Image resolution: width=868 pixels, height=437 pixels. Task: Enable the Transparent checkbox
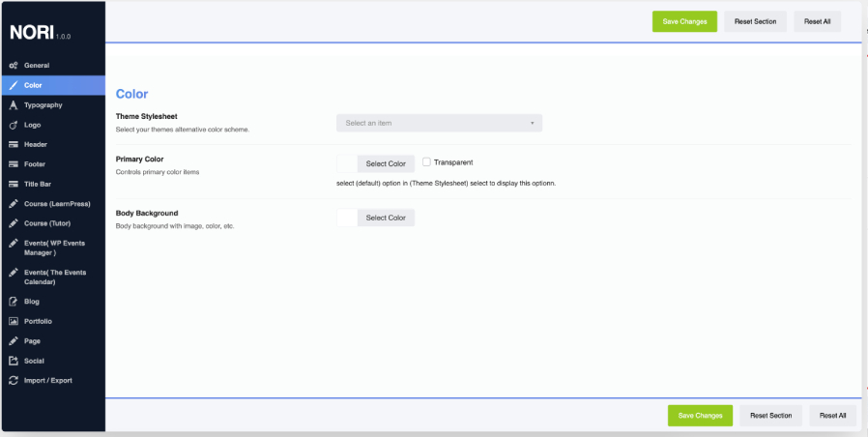point(426,161)
